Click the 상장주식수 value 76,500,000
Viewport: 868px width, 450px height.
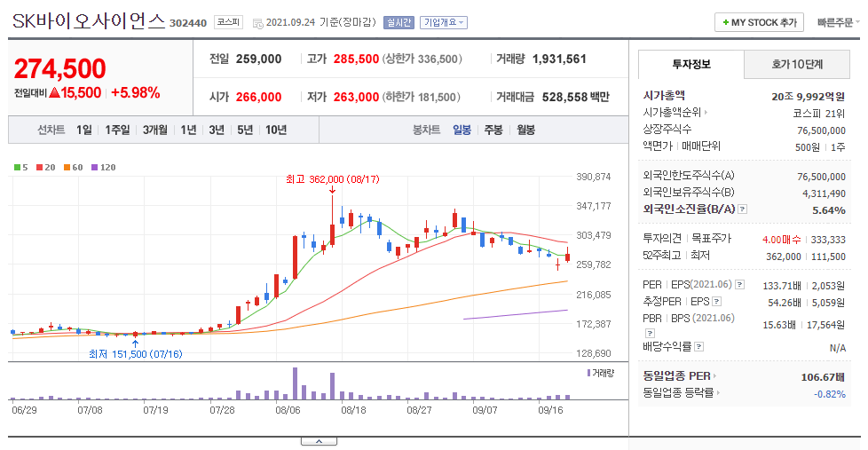click(x=822, y=130)
